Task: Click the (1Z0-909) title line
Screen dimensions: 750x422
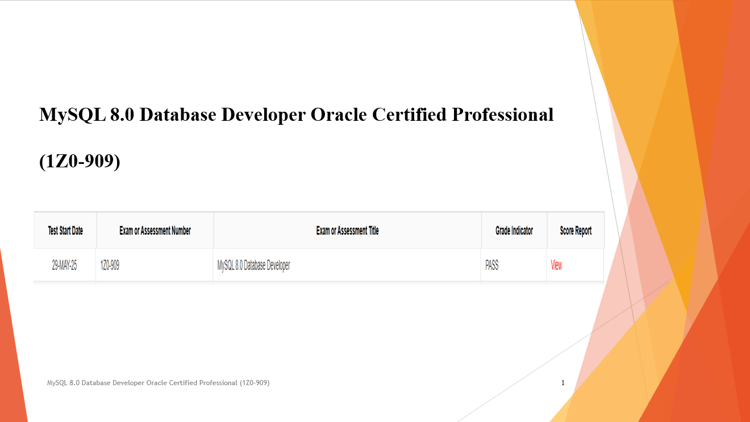Action: point(79,161)
